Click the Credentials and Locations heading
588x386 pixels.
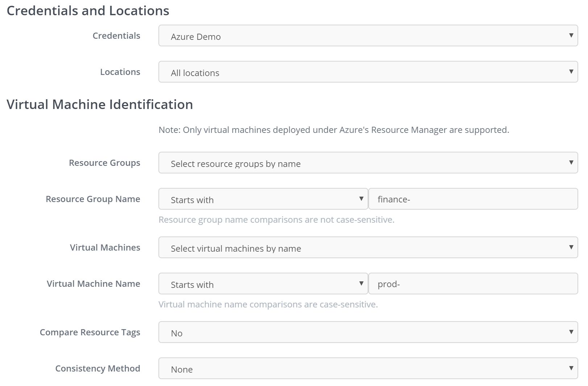[x=88, y=11]
